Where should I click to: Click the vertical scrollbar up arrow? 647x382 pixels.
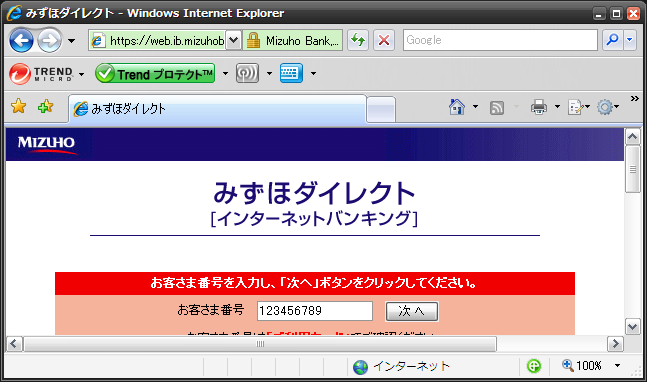[633, 137]
